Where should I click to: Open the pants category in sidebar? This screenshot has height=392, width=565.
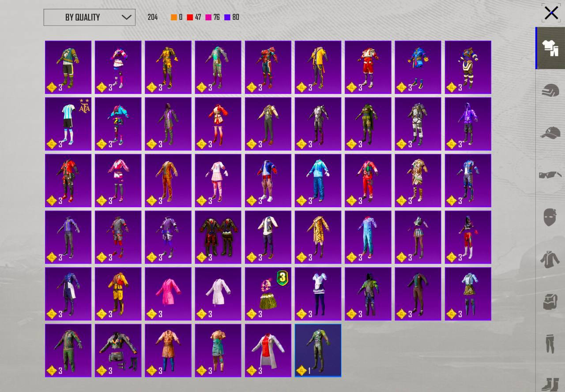(550, 344)
